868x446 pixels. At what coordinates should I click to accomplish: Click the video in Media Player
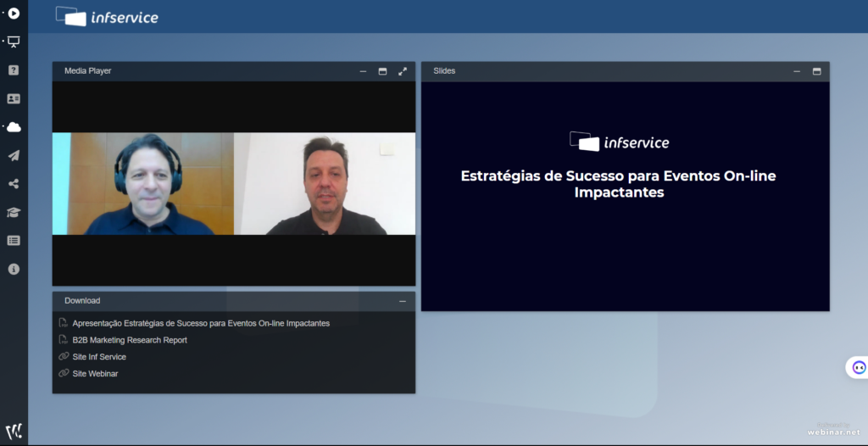[x=234, y=183]
